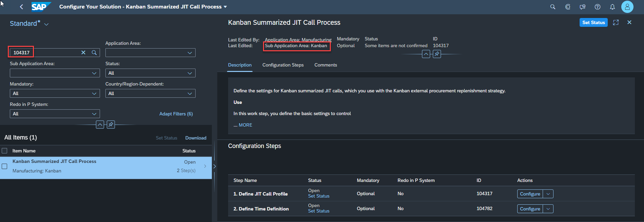Collapse the detail header with the up arrow
The image size is (644, 222).
pos(426,54)
